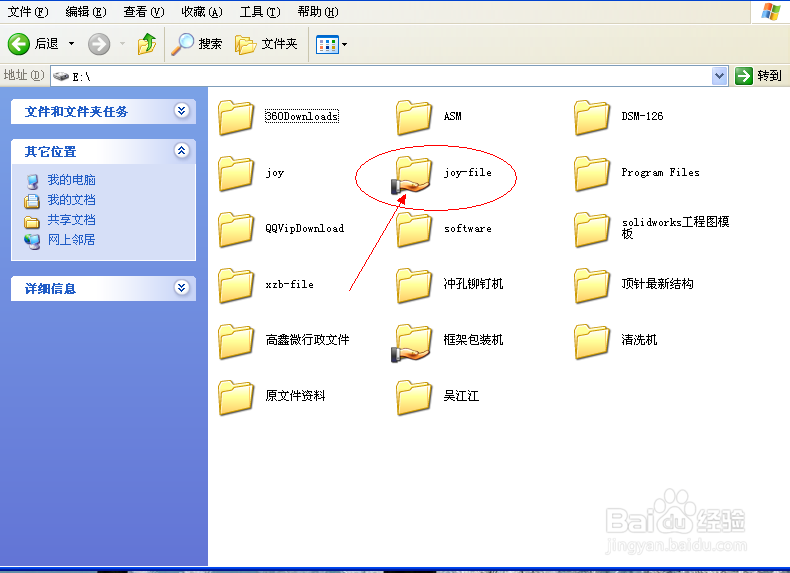Viewport: 790px width, 573px height.
Task: Go up one folder level
Action: [x=147, y=44]
